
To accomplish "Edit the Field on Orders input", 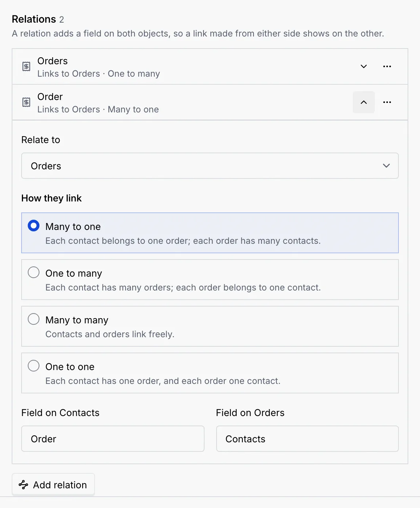I will (308, 439).
